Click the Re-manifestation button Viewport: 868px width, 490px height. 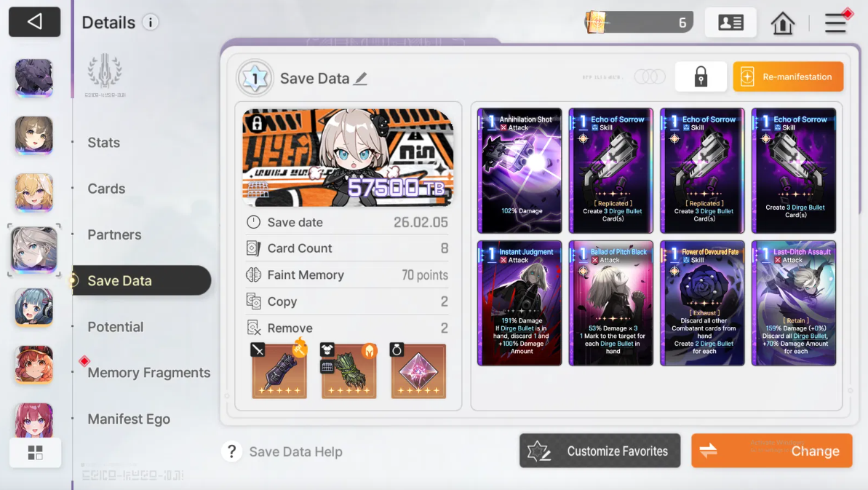coord(788,76)
